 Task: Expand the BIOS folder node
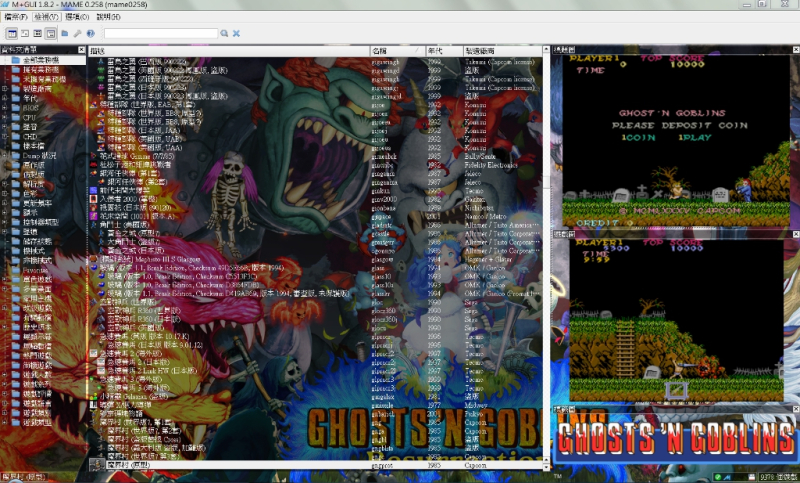tap(5, 108)
